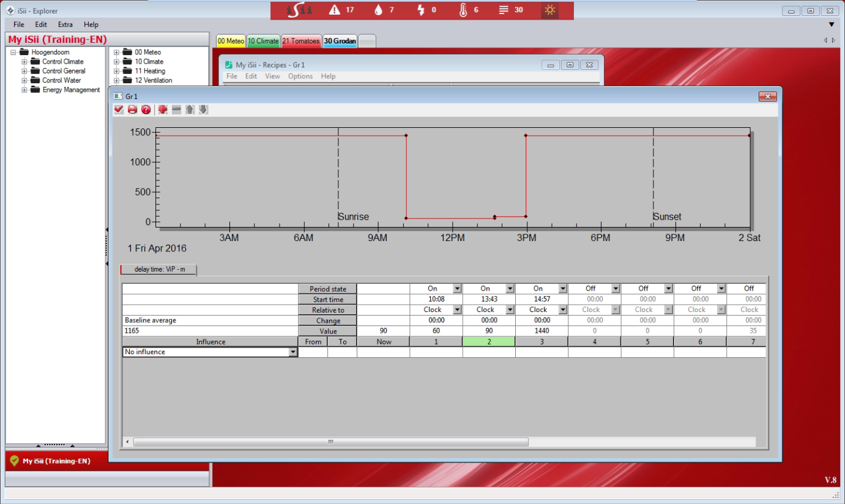
Task: Expand the Energy Management tree node
Action: pyautogui.click(x=24, y=90)
